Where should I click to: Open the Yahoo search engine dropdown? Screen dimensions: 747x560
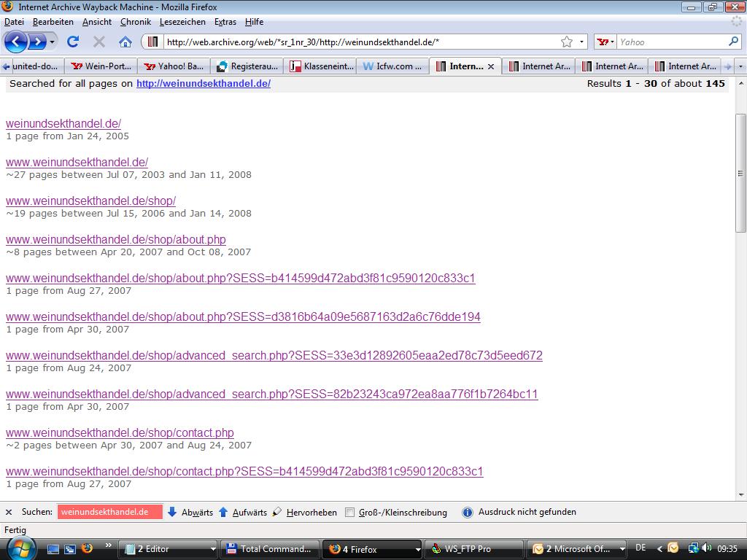point(606,42)
